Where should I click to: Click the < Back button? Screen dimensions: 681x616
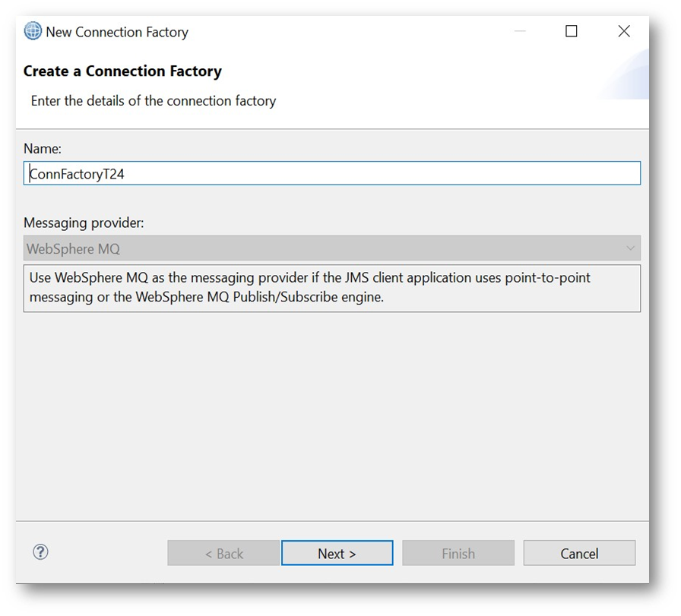(223, 554)
